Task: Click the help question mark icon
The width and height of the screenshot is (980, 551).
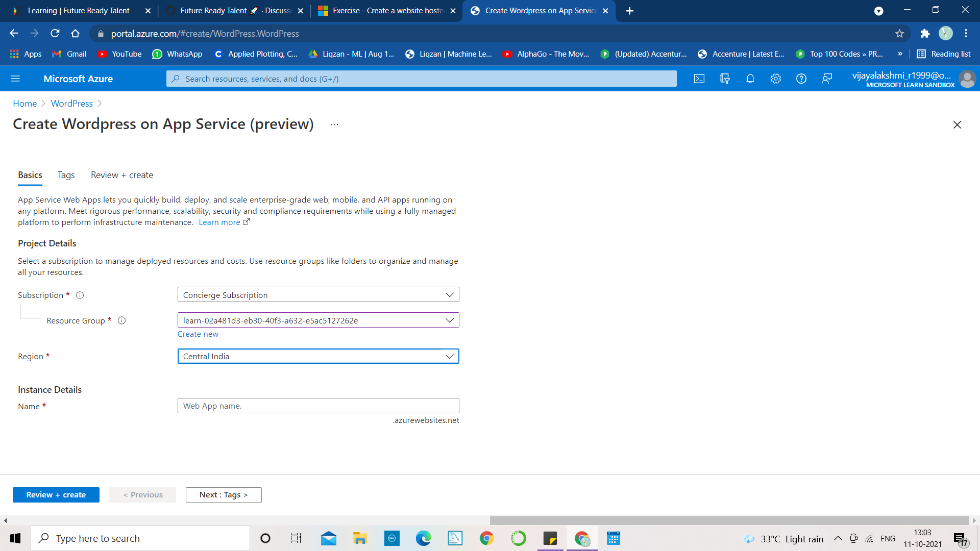Action: [801, 79]
